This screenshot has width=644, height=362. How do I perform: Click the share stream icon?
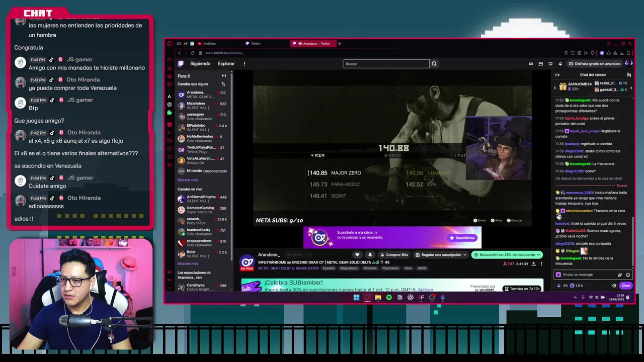(533, 263)
